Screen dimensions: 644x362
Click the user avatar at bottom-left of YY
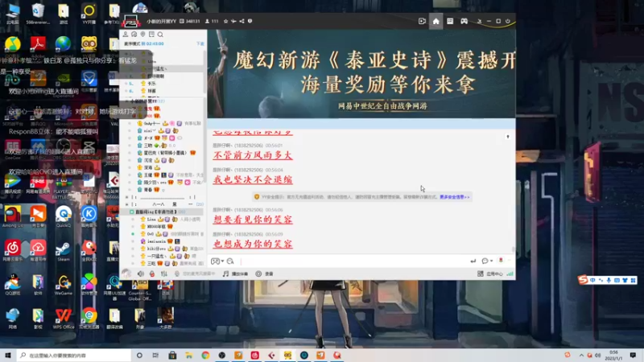click(126, 274)
